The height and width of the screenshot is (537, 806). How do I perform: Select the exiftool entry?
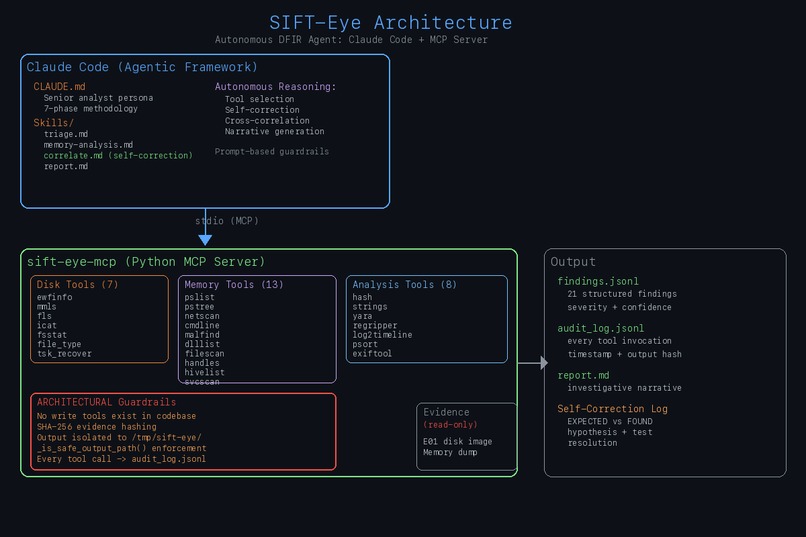click(372, 354)
